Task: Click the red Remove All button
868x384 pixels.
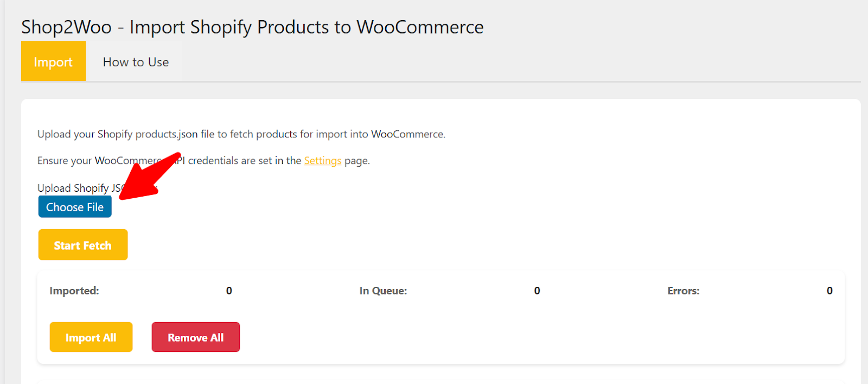Action: pos(196,337)
